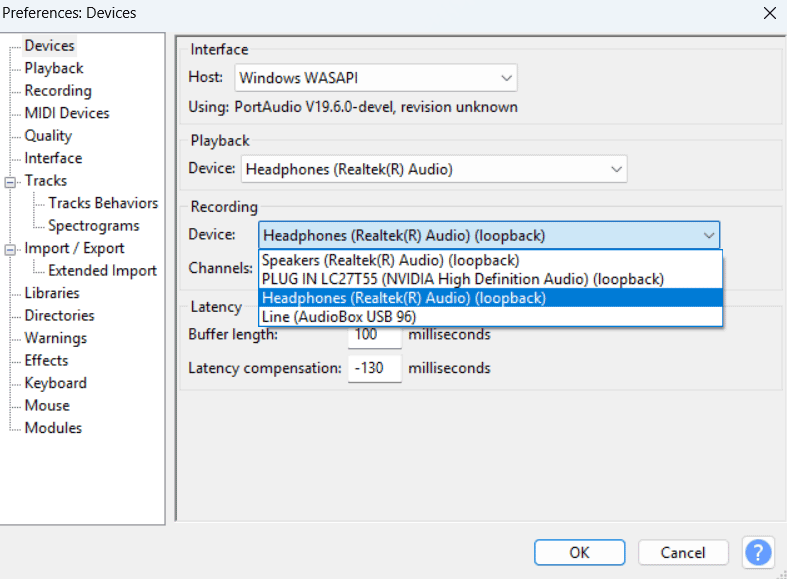787x579 pixels.
Task: Select Extended Import in the tree
Action: 102,271
